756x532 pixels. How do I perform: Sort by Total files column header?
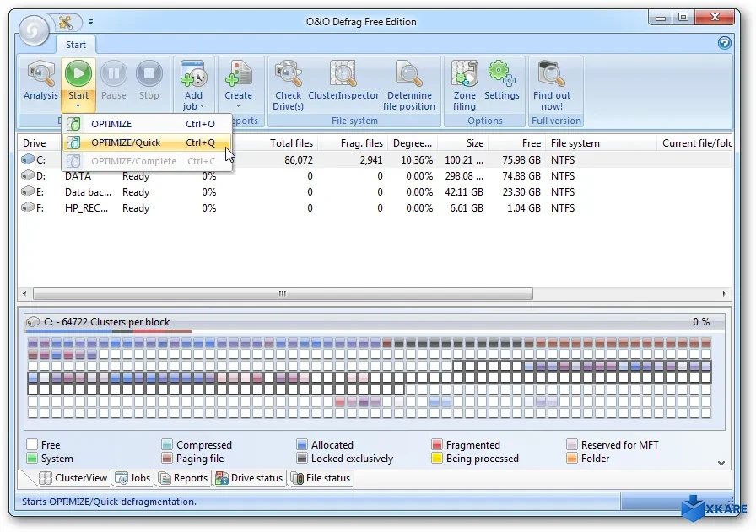291,143
